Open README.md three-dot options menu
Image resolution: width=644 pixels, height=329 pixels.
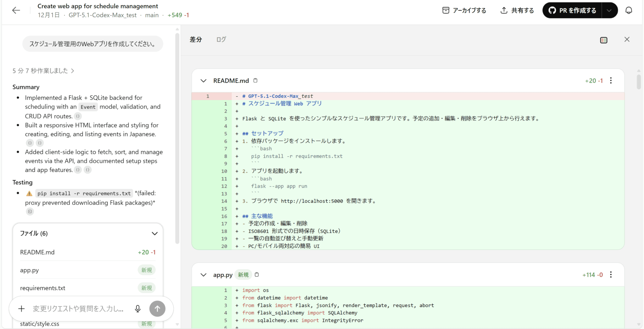coord(611,80)
